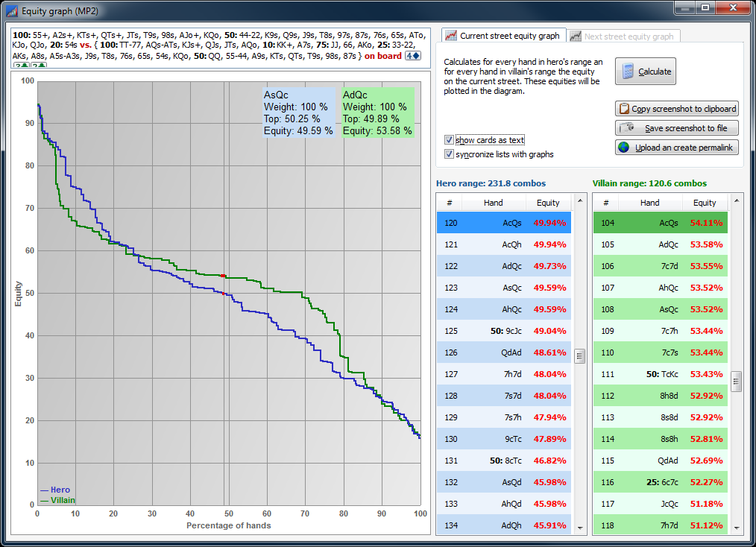Select hero row 125 with 9cJc
This screenshot has height=547, width=756.
pos(504,331)
